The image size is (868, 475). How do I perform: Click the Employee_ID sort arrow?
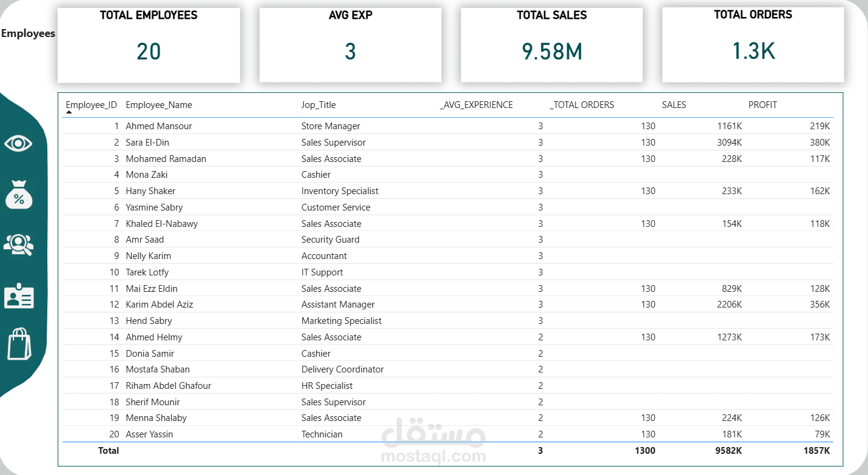pos(69,112)
